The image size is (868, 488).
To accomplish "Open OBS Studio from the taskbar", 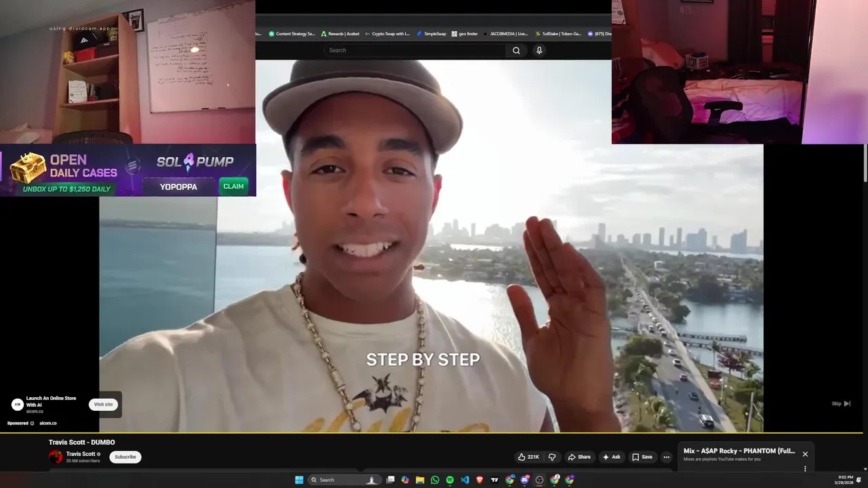I will click(540, 480).
